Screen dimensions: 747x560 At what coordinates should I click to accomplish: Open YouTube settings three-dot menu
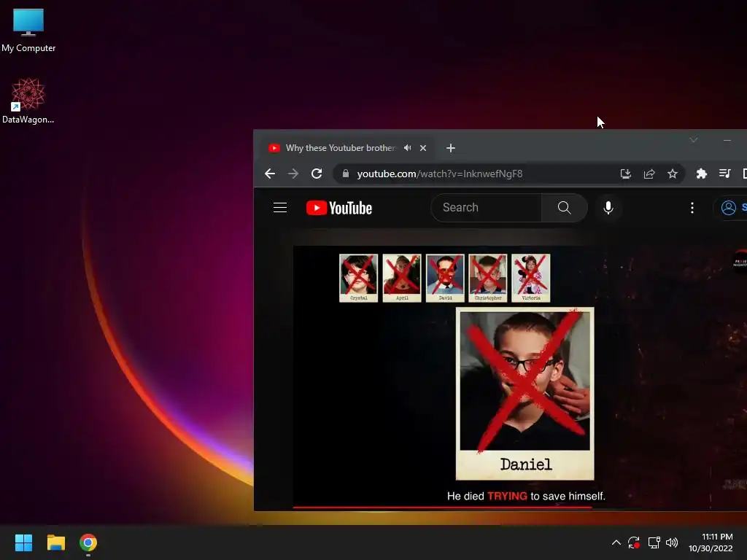(692, 208)
